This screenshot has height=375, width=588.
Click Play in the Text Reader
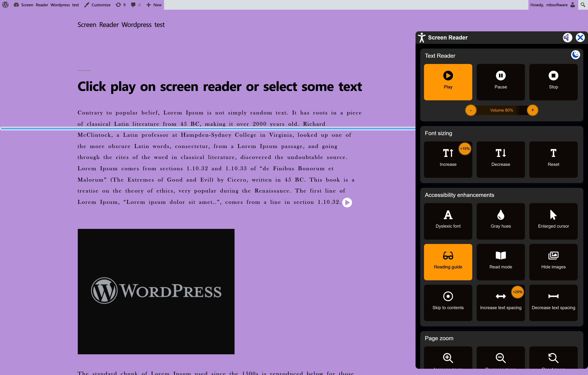[x=448, y=82]
